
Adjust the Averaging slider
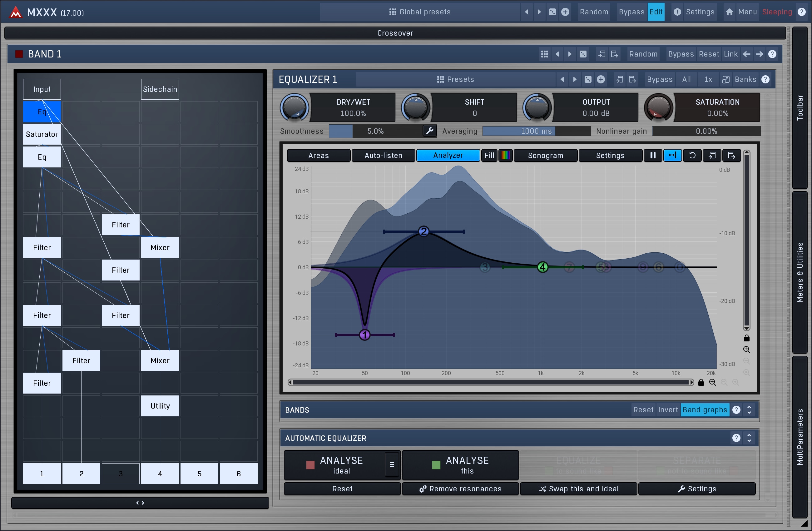tap(536, 131)
